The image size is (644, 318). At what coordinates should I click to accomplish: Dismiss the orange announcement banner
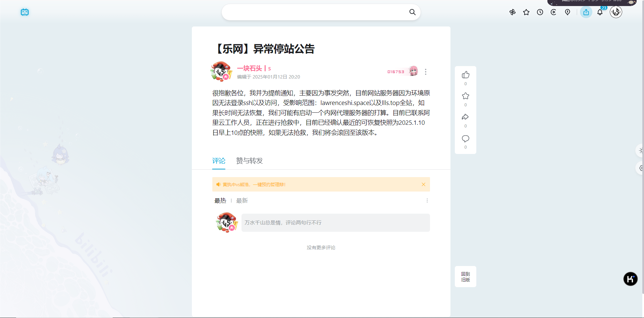423,184
